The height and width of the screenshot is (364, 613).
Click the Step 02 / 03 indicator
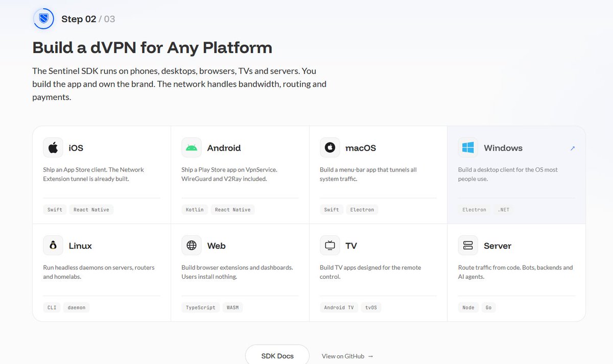[88, 19]
